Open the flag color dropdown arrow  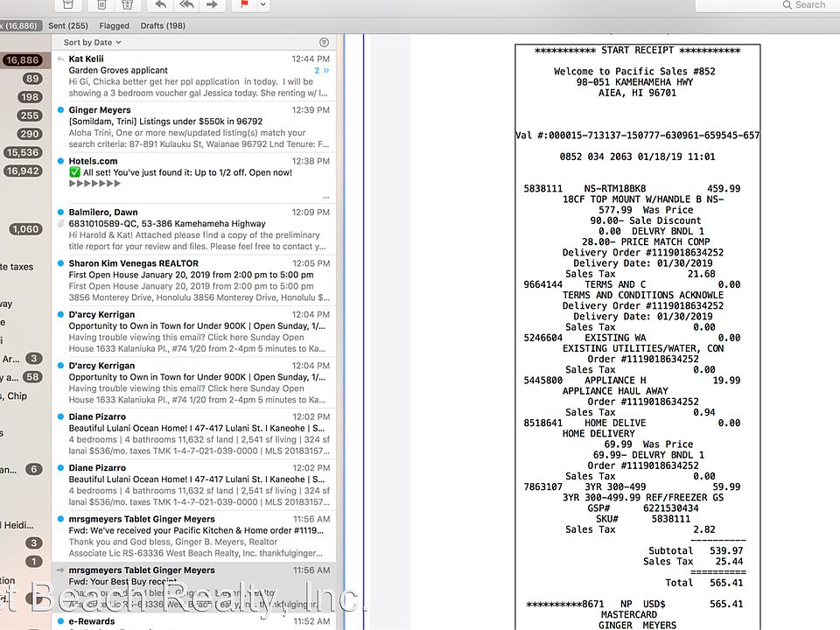click(x=262, y=4)
